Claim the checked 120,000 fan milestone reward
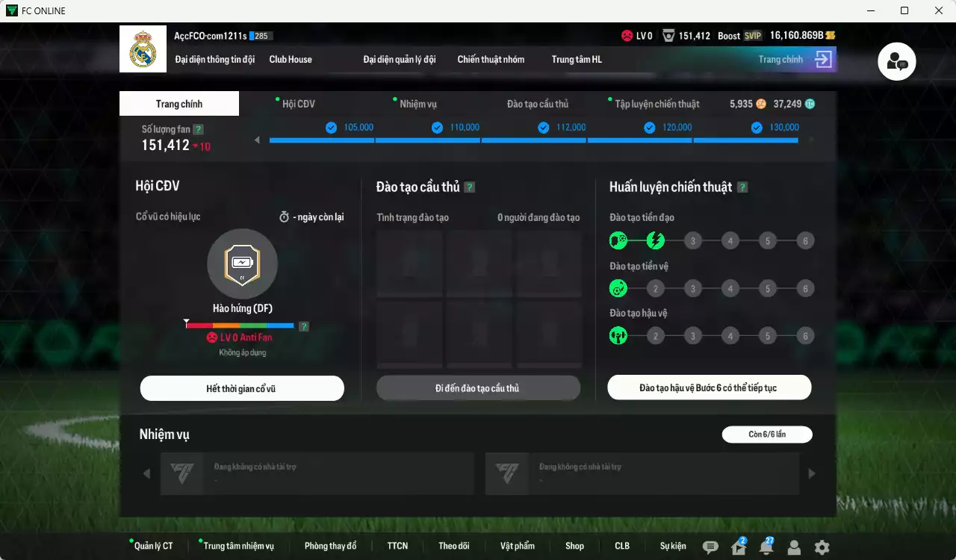The height and width of the screenshot is (560, 956). tap(649, 128)
